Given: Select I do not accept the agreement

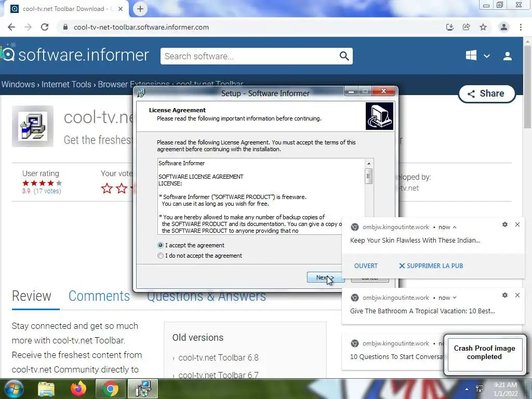Looking at the screenshot, I should [x=200, y=256].
